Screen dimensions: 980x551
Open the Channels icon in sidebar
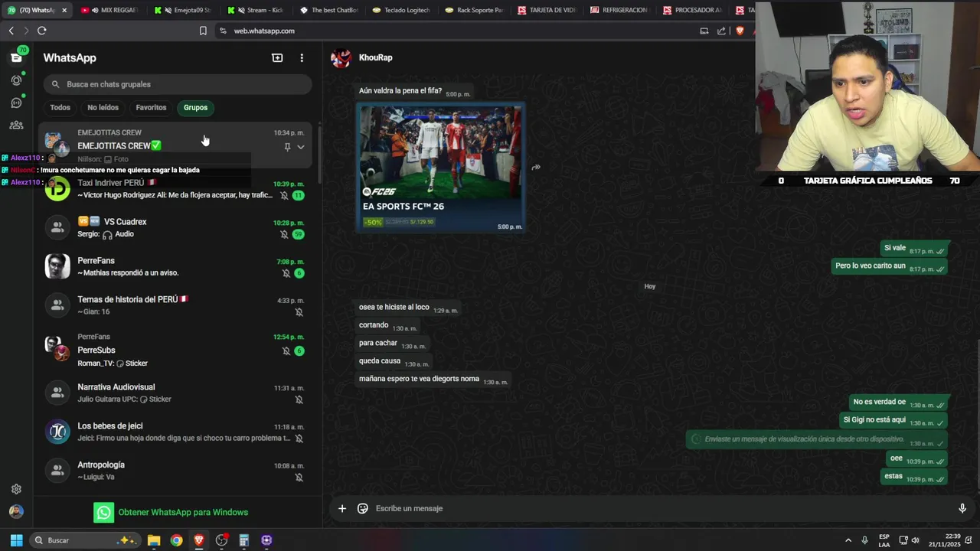click(x=16, y=103)
